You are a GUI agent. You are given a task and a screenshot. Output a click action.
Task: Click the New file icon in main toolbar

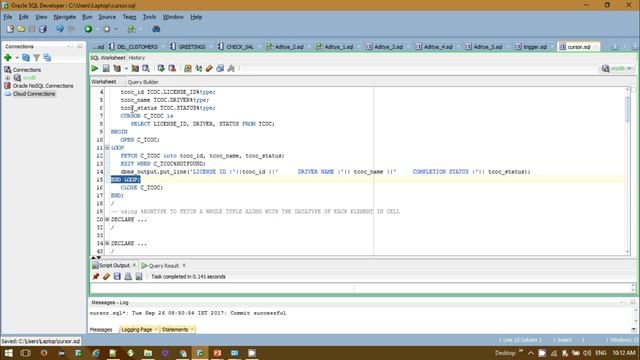10,29
